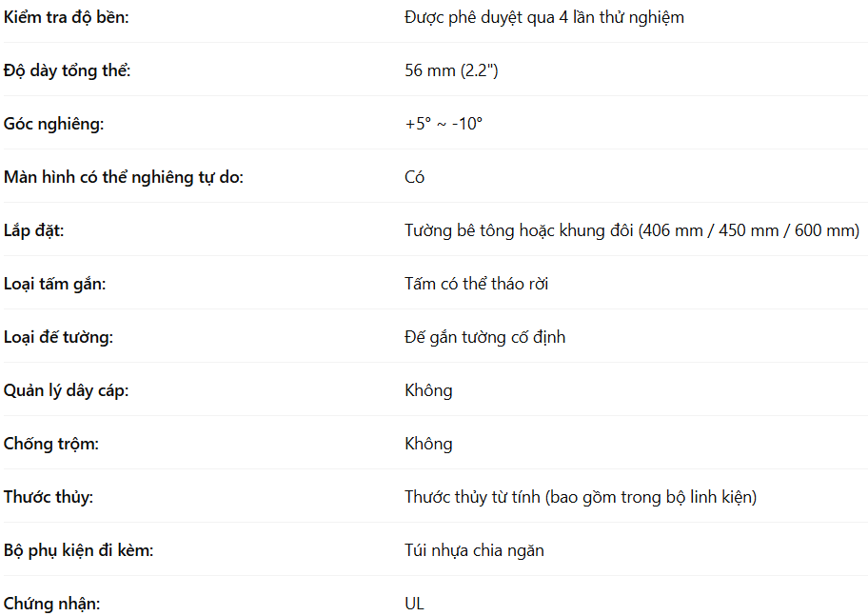Image resolution: width=868 pixels, height=616 pixels.
Task: Click the "Kiểm tra độ bền:" label
Action: (67, 17)
